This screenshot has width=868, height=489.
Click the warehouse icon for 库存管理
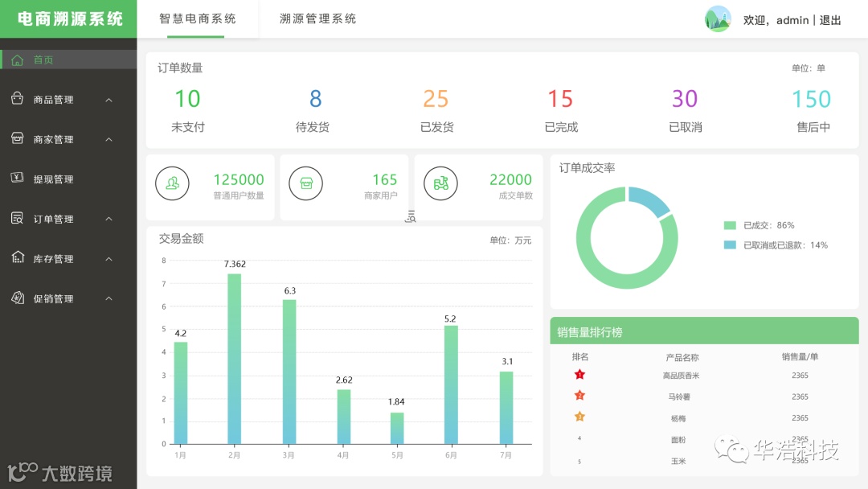point(17,257)
